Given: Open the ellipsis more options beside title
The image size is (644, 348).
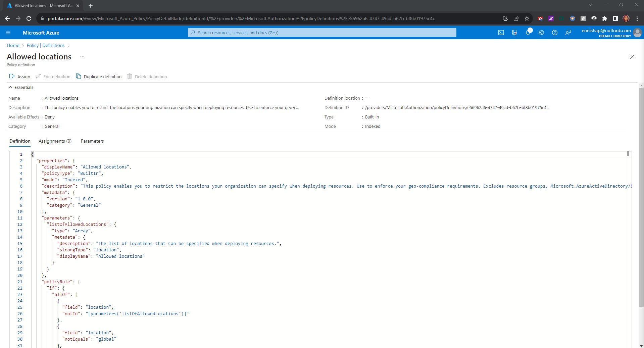Looking at the screenshot, I should tap(82, 57).
